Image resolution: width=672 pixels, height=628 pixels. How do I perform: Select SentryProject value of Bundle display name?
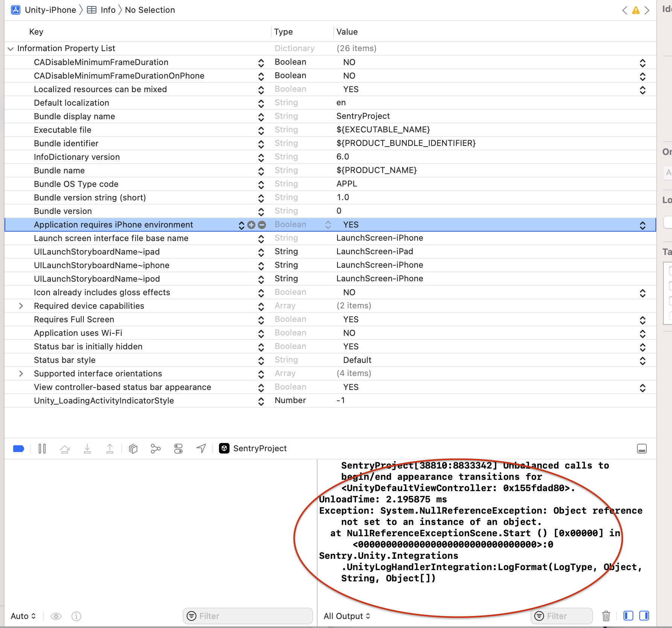pos(363,116)
